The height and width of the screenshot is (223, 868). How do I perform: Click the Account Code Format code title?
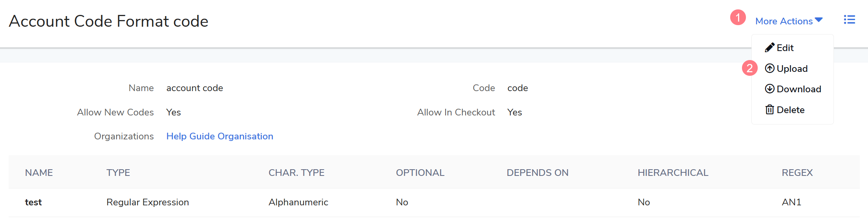click(x=108, y=21)
